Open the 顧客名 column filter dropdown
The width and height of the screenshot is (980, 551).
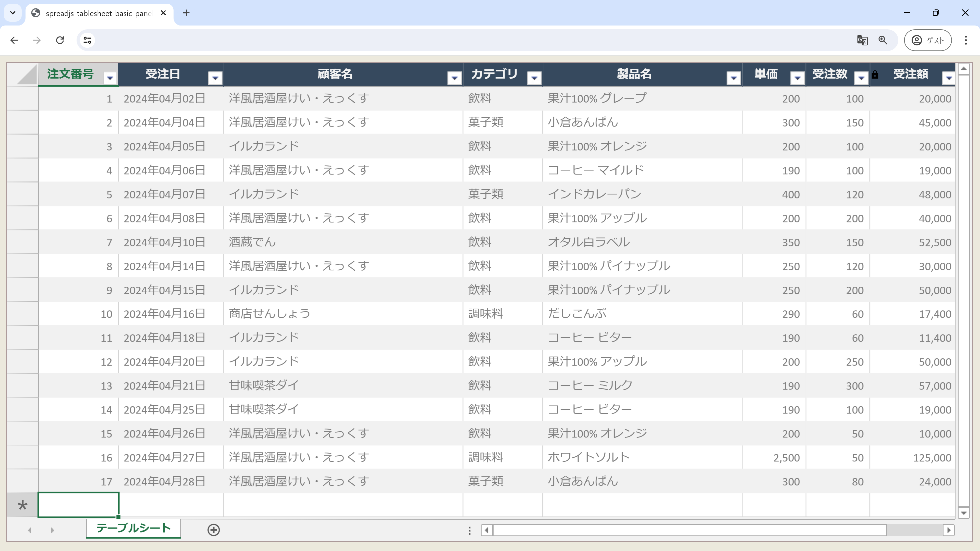point(454,78)
